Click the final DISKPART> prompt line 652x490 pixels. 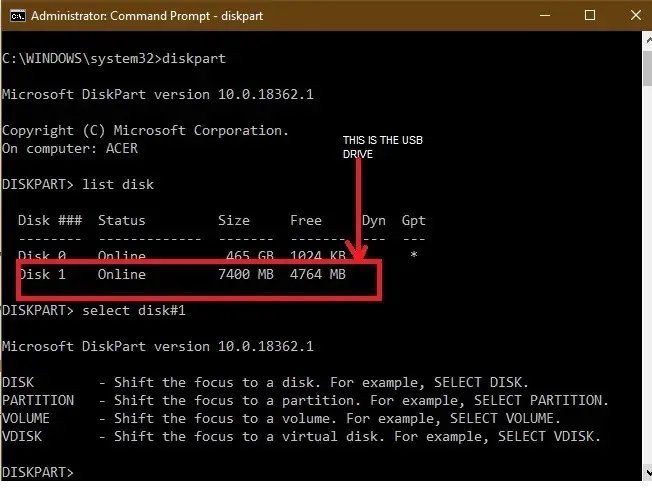[x=37, y=473]
